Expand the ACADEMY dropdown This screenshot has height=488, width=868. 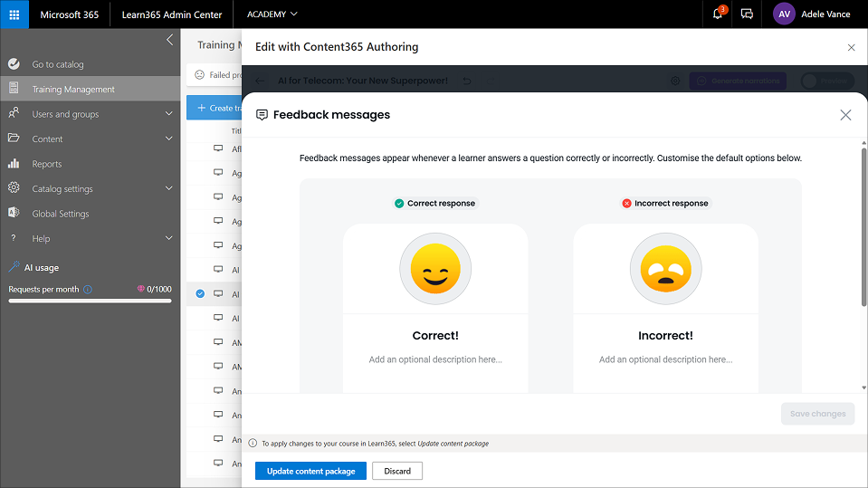coord(272,14)
